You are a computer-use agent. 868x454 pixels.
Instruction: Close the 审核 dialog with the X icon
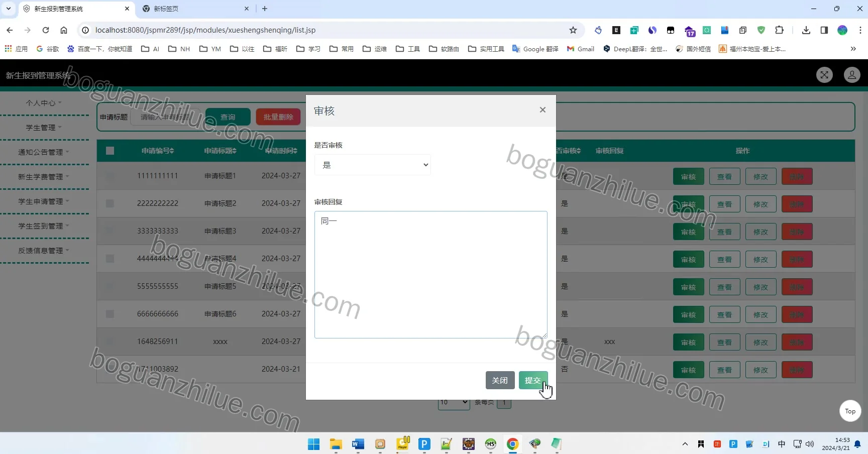pos(542,110)
